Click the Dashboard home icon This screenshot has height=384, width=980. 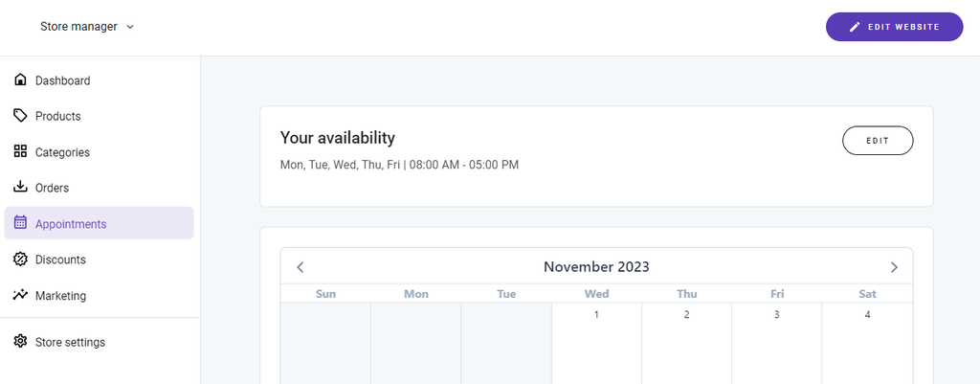pyautogui.click(x=20, y=80)
